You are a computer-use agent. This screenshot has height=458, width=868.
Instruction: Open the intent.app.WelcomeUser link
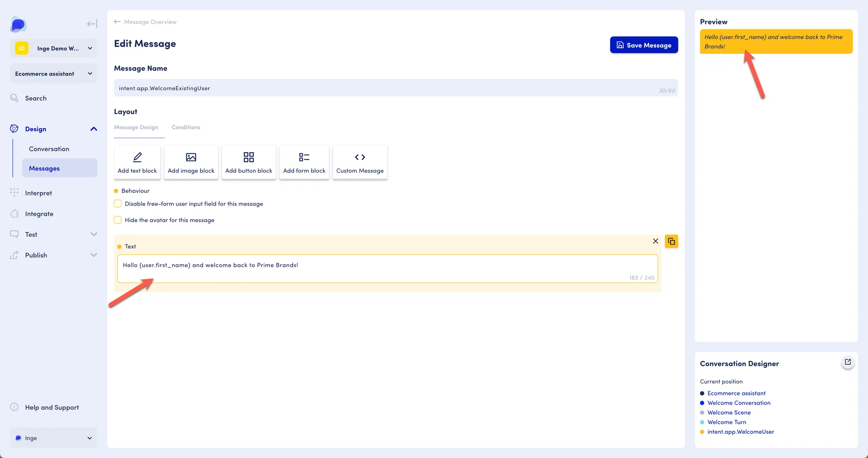740,432
